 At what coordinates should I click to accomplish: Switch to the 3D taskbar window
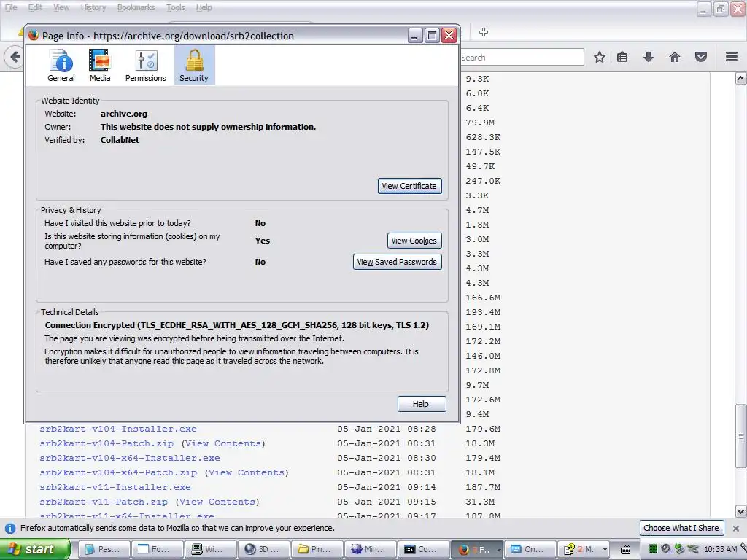click(264, 549)
